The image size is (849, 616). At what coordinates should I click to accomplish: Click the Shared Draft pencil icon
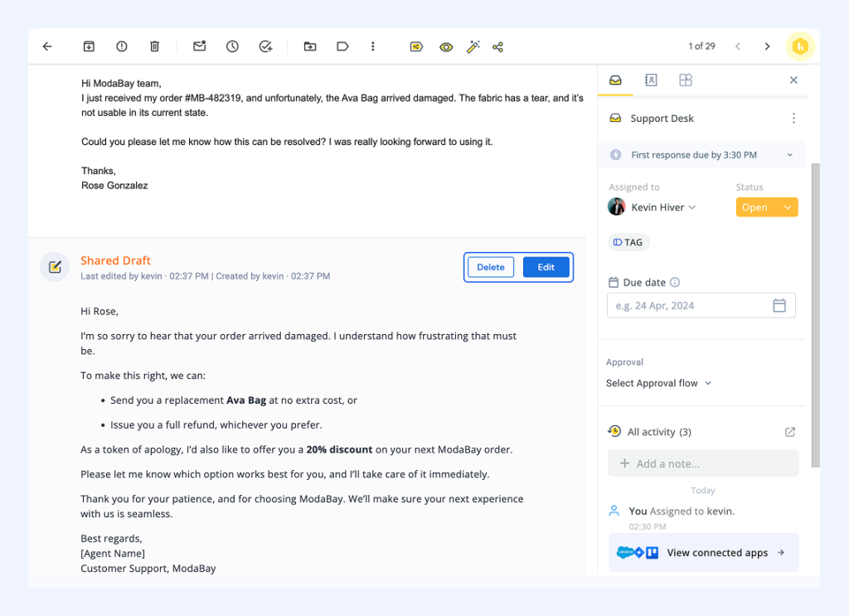click(x=55, y=267)
